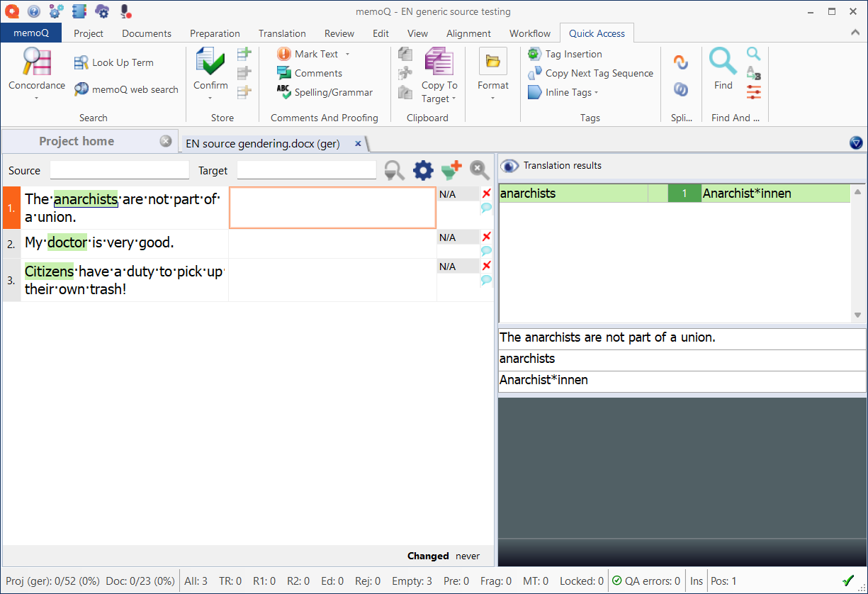Click the top green-plus store icon
868x594 pixels.
(244, 54)
